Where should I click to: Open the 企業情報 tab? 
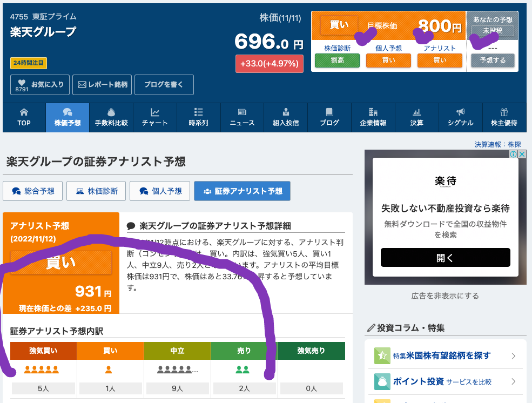[x=373, y=117]
